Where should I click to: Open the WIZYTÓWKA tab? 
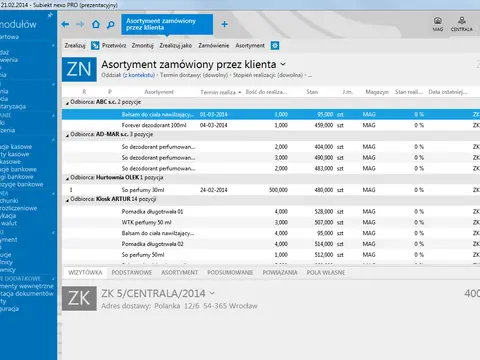point(85,273)
